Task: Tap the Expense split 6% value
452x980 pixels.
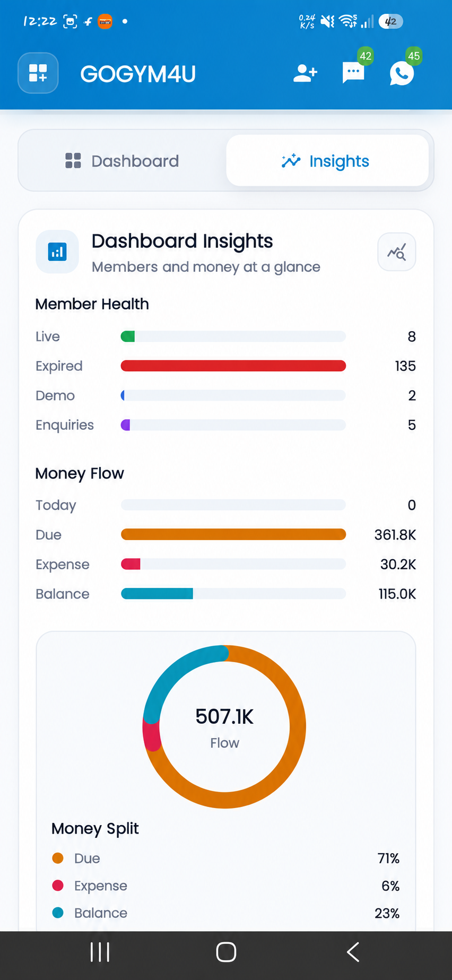Action: [390, 886]
